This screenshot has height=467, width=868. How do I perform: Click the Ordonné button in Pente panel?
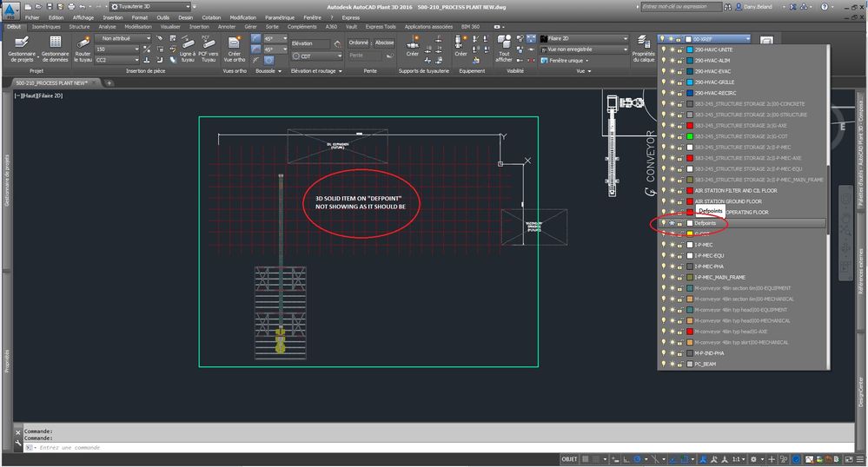[x=359, y=43]
